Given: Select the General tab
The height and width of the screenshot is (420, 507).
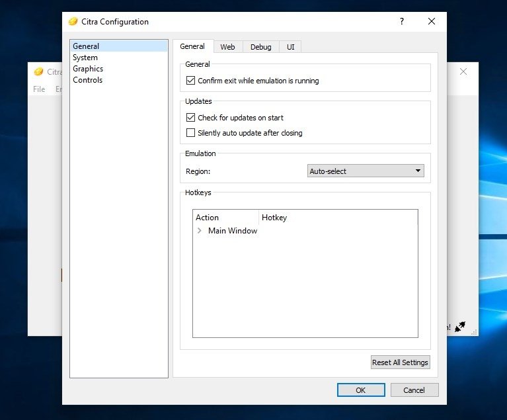Looking at the screenshot, I should (x=192, y=46).
